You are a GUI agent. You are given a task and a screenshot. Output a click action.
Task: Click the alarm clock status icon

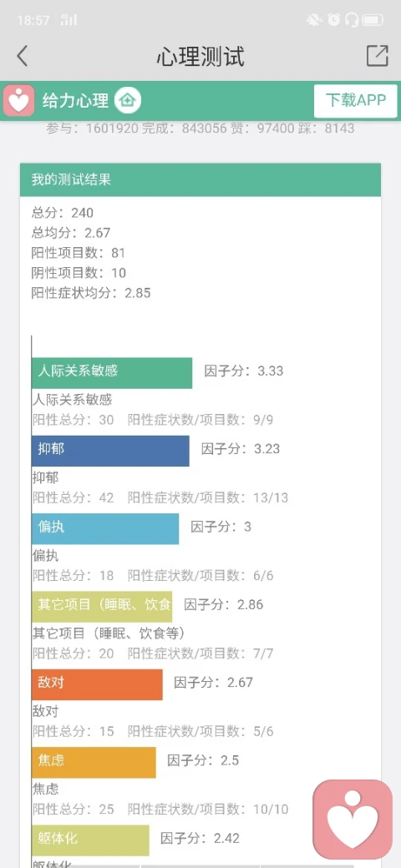tap(333, 21)
